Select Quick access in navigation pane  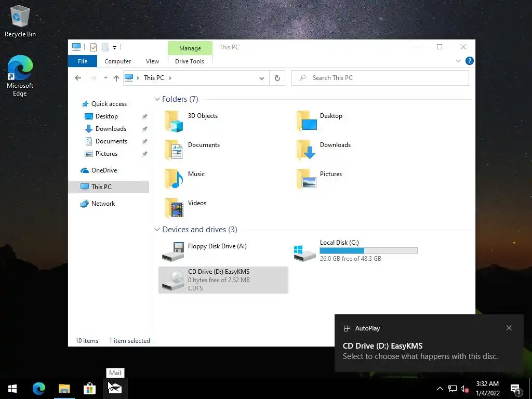tap(109, 104)
